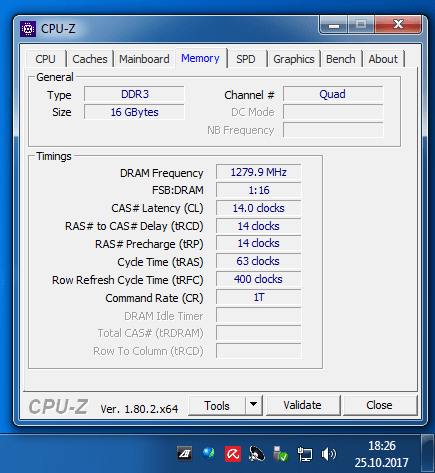Select the tRCD 14 clocks value

[x=258, y=226]
